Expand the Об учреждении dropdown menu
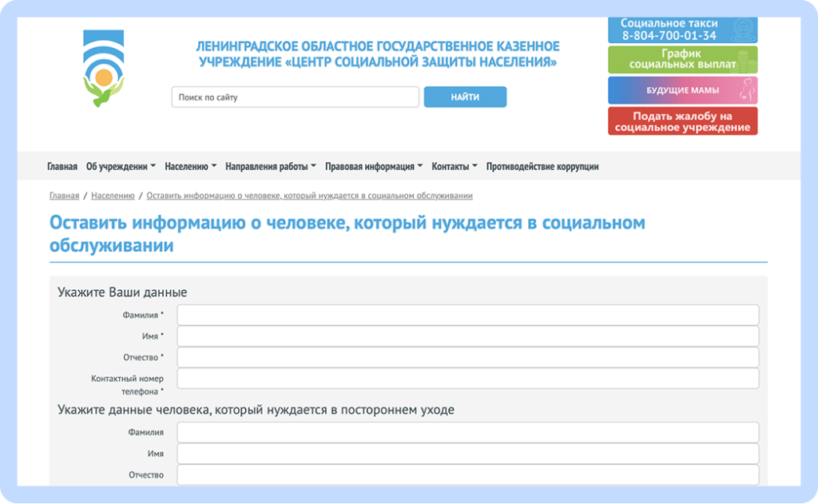This screenshot has height=504, width=818. tap(121, 166)
